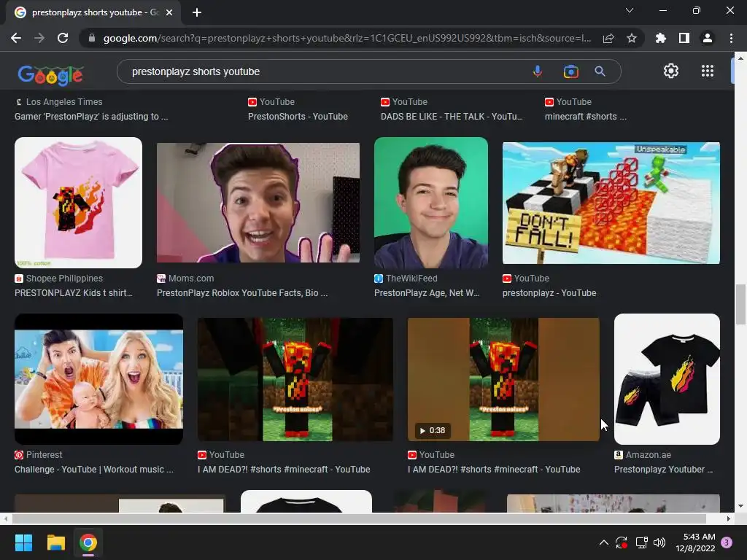The height and width of the screenshot is (560, 747).
Task: Open the Windows Start menu
Action: pos(23,542)
